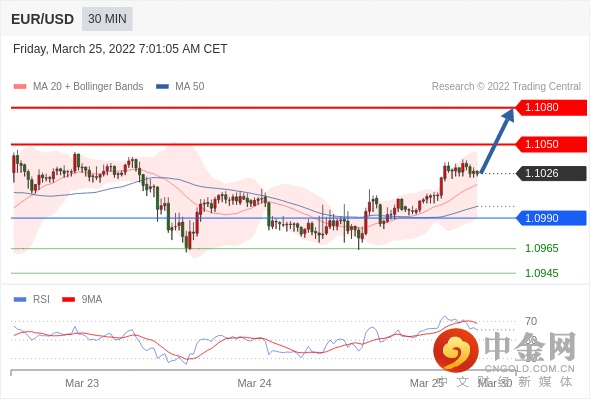
Task: Click the 1.0945 green support label
Action: (x=541, y=273)
